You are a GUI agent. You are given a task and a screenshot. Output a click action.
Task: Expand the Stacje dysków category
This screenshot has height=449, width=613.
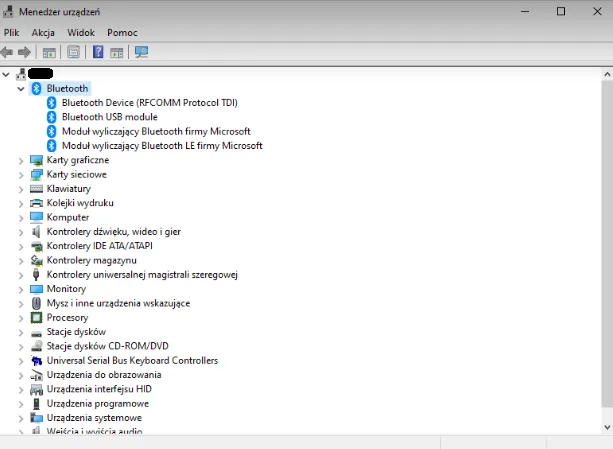[21, 331]
